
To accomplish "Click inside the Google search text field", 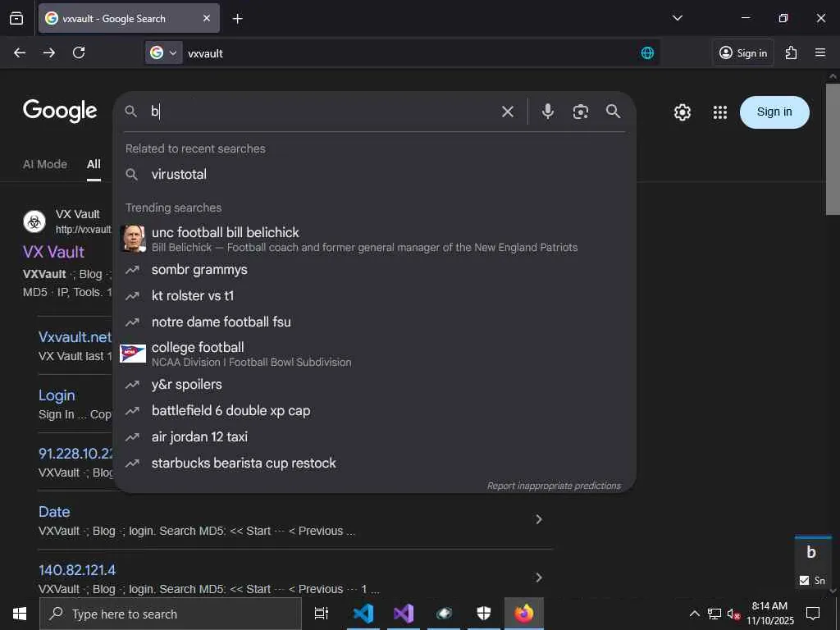I will [x=322, y=112].
